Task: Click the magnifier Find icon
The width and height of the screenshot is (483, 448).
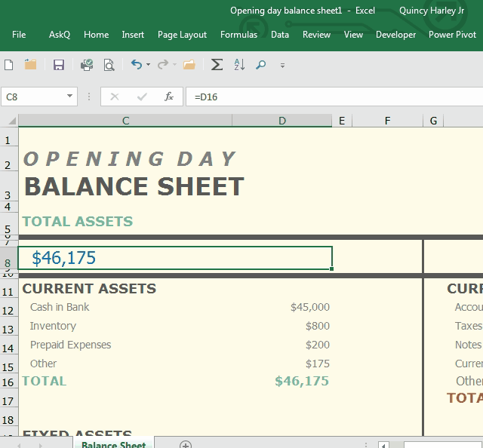Action: (261, 65)
